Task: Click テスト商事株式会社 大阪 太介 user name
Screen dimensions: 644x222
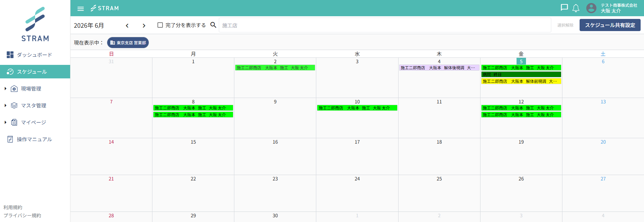Action: [x=619, y=8]
